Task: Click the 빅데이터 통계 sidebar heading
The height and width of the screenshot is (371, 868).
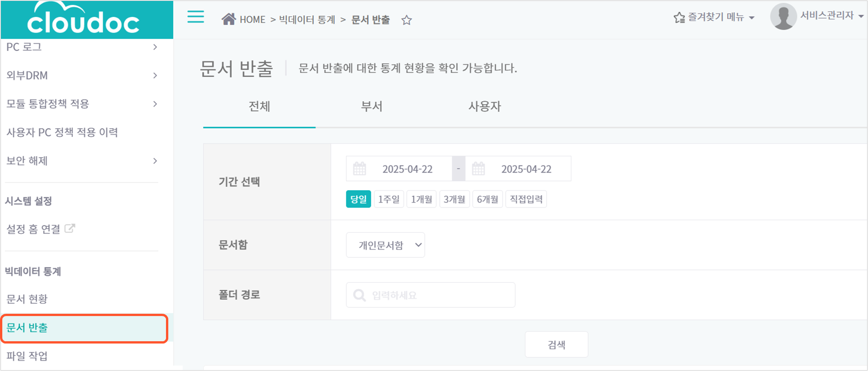Action: [x=33, y=272]
